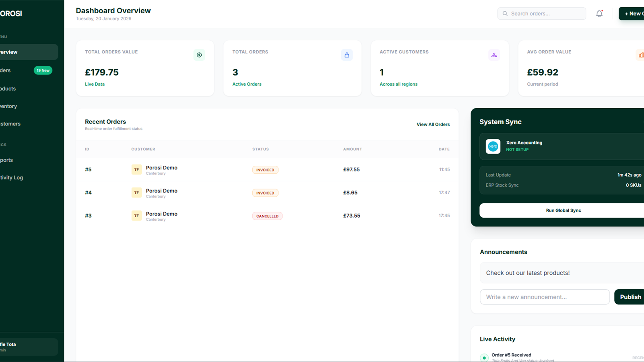Viewport: 644px width, 362px height.
Task: Focus the Search orders field
Action: coord(542,14)
